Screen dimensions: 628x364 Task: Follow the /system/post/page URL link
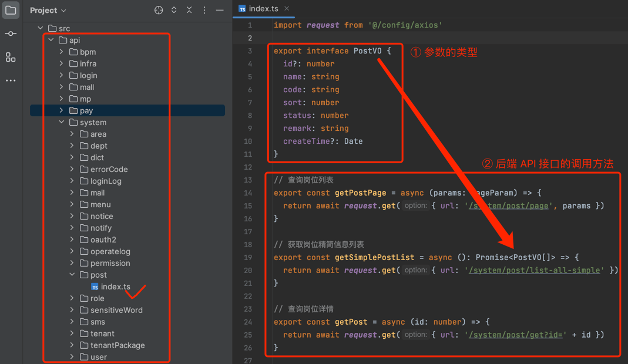(508, 205)
